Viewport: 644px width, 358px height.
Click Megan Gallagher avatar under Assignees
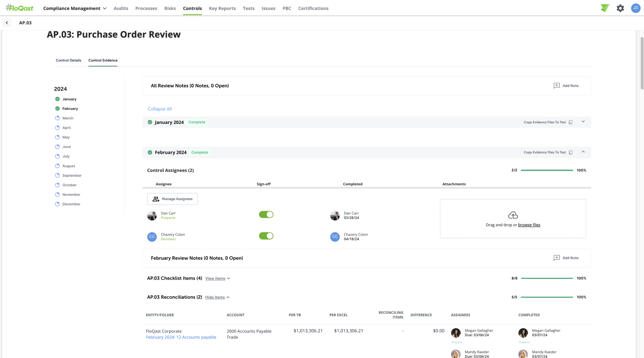click(x=456, y=333)
